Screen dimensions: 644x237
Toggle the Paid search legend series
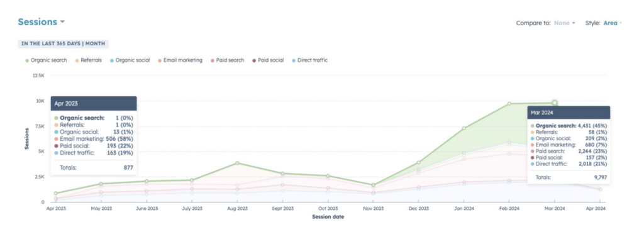(x=227, y=60)
